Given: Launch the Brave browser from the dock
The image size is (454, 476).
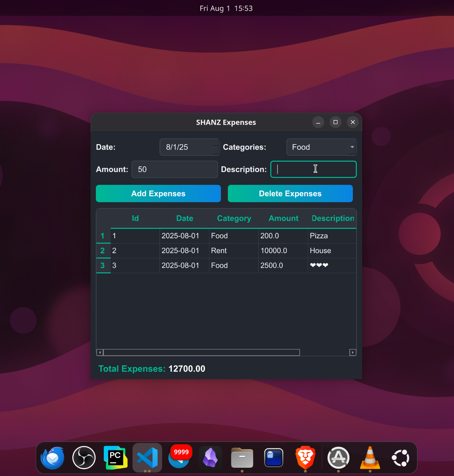Looking at the screenshot, I should [x=305, y=458].
